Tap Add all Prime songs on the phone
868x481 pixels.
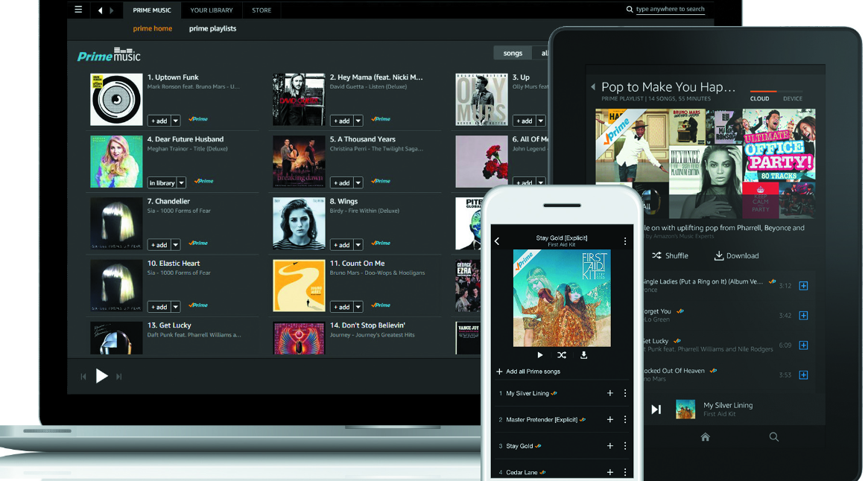click(528, 372)
